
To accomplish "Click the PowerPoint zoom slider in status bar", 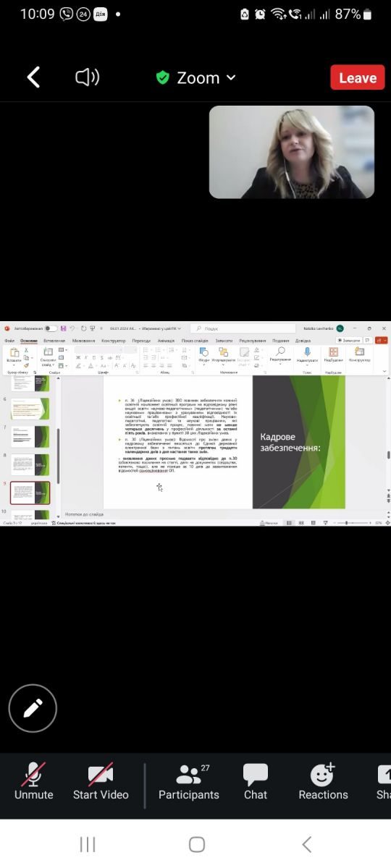I will [347, 522].
